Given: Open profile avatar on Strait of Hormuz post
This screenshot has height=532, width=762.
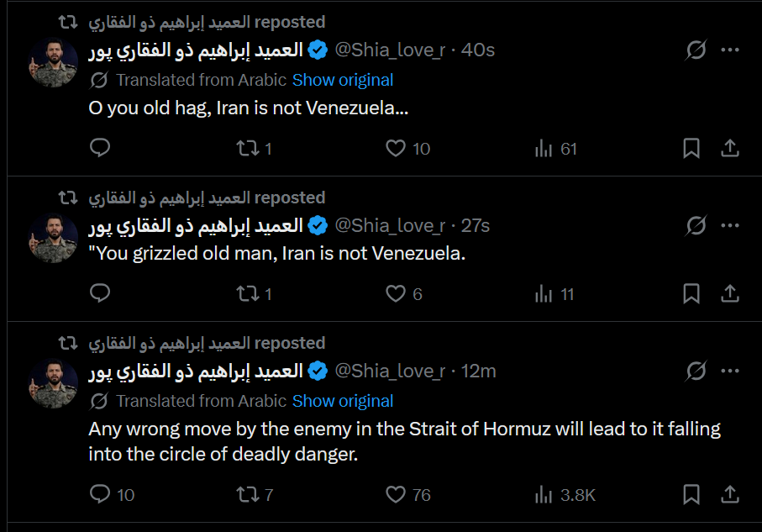Looking at the screenshot, I should [54, 382].
